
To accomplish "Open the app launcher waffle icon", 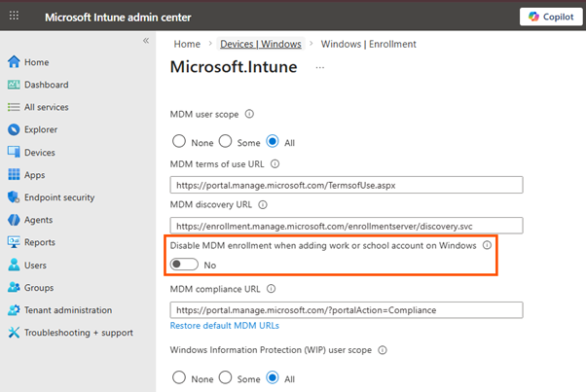I will click(x=14, y=18).
